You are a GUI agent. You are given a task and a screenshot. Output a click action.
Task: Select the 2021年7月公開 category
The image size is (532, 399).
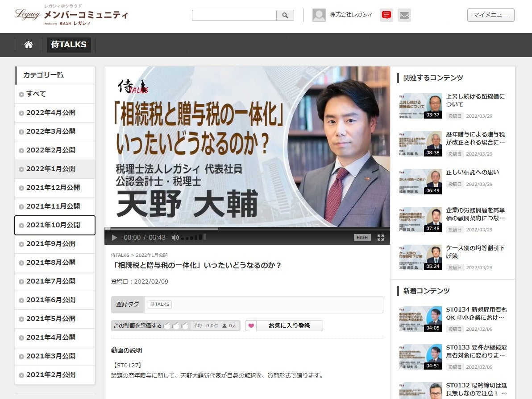[x=55, y=281]
